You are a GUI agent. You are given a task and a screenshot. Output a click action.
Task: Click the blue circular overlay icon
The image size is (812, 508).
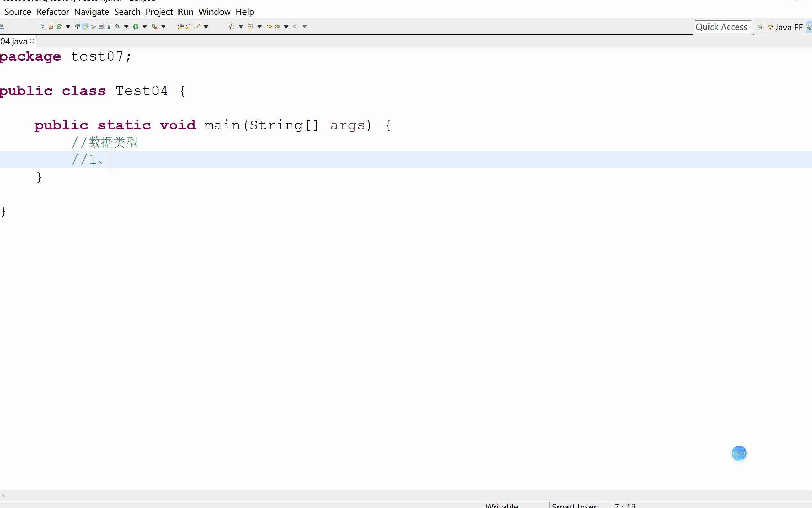pyautogui.click(x=739, y=453)
